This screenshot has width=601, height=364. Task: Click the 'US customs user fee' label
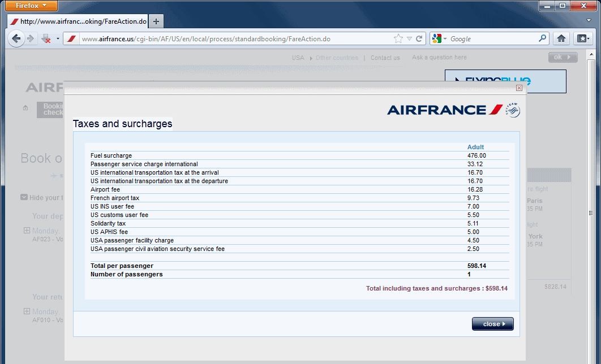pyautogui.click(x=119, y=215)
